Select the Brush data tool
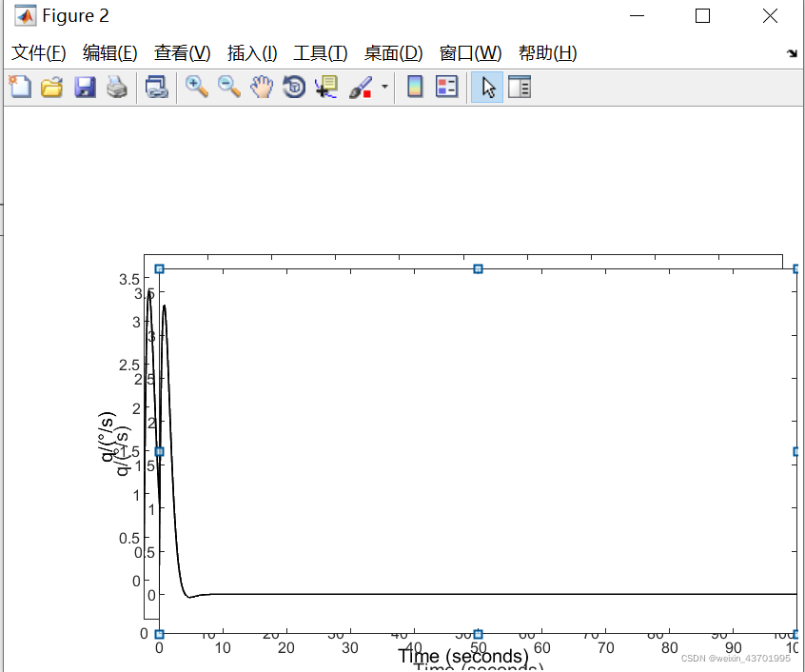The image size is (805, 672). (x=361, y=87)
